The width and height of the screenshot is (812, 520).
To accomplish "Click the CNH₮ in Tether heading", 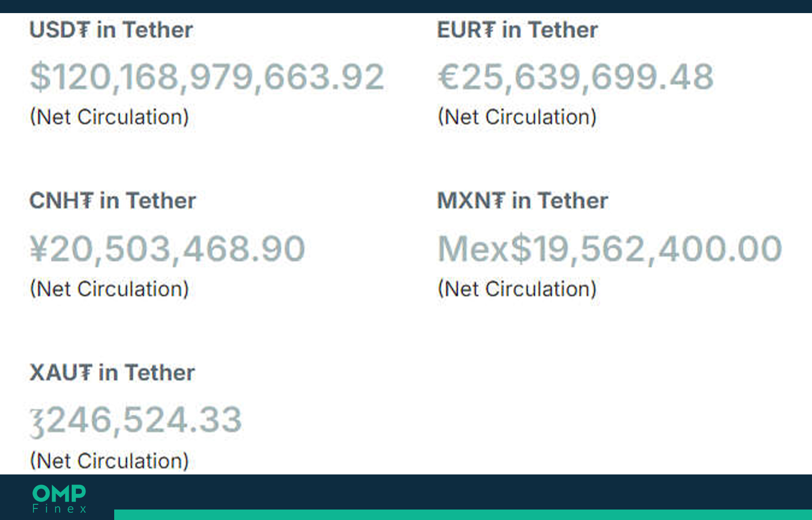I will (113, 201).
